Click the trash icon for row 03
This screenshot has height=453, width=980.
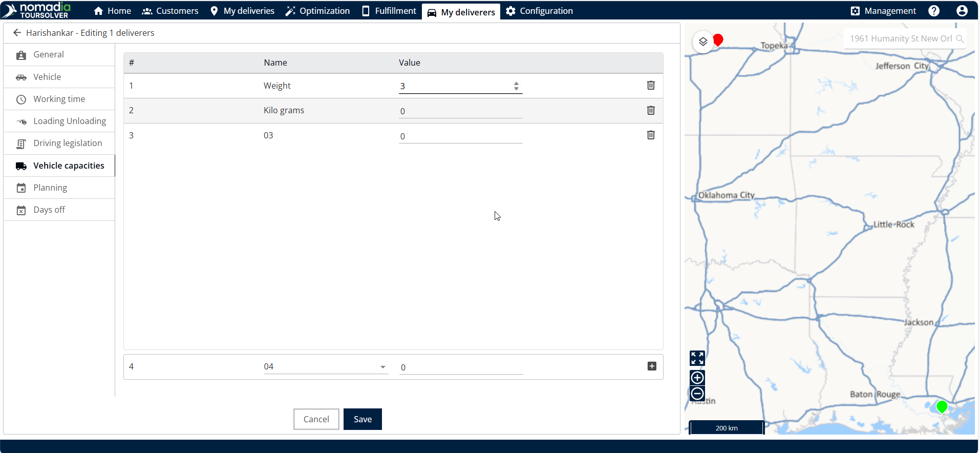click(650, 135)
